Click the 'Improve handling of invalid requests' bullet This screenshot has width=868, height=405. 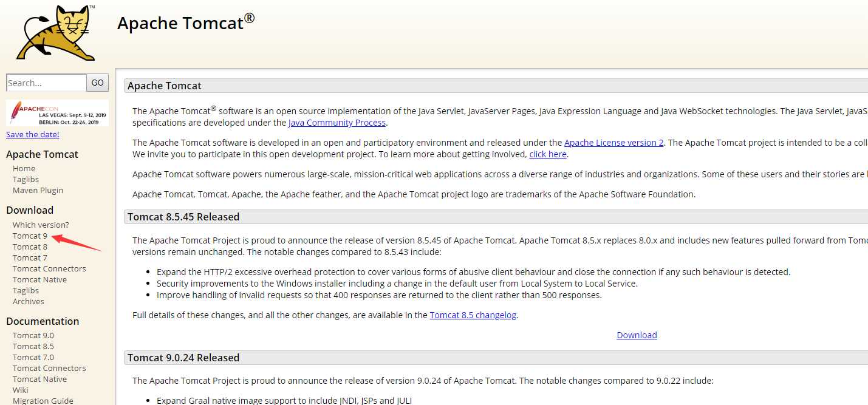click(x=379, y=295)
